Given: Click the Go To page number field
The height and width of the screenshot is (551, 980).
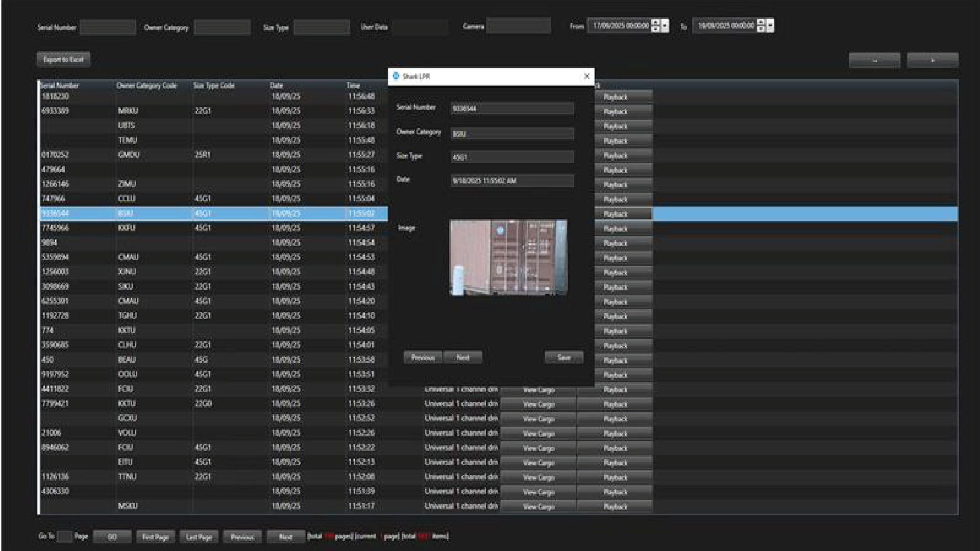Looking at the screenshot, I should pyautogui.click(x=64, y=537).
